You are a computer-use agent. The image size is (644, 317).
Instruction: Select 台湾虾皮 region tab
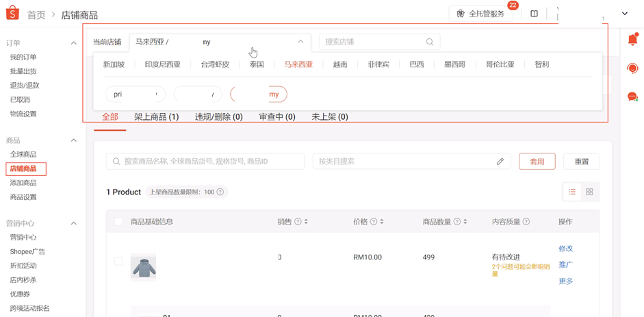(215, 64)
